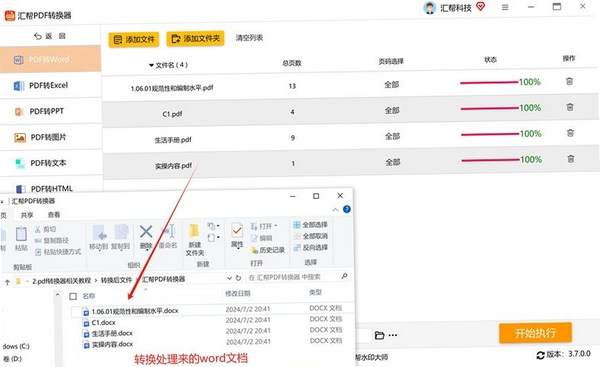Select PDF转文本 in the sidebar
The image size is (600, 367).
click(50, 163)
